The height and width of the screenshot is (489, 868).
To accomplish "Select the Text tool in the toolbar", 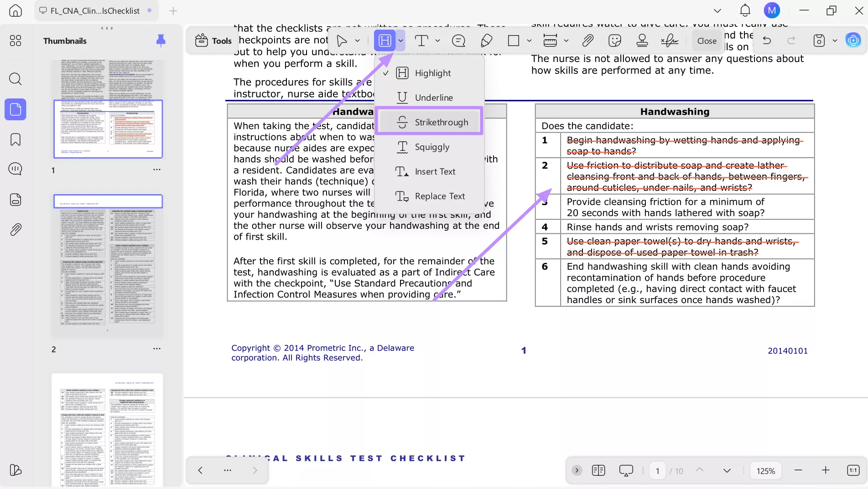I will [421, 41].
